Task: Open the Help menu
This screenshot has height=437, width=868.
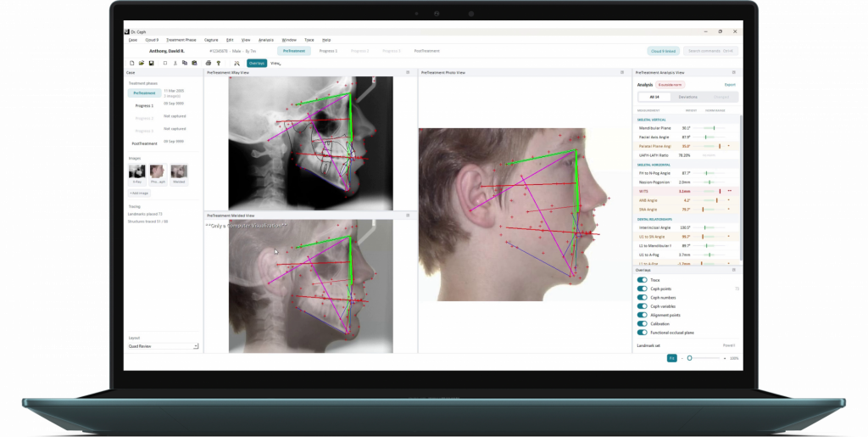Action: pos(326,40)
